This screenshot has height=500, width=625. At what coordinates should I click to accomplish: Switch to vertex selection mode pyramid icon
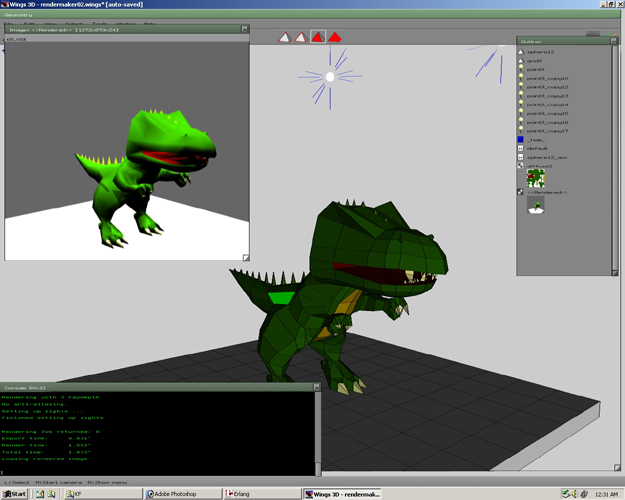pyautogui.click(x=285, y=37)
